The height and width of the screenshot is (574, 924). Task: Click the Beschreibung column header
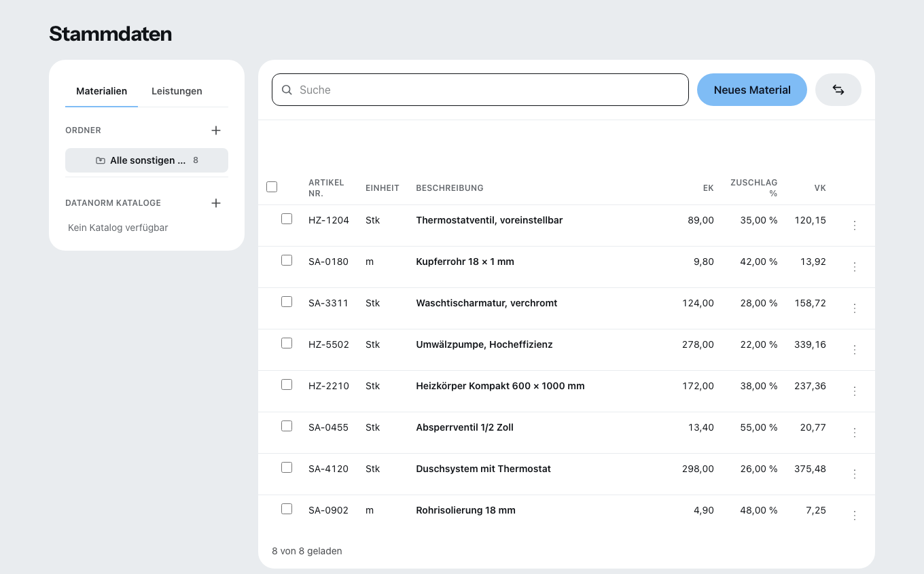[450, 188]
